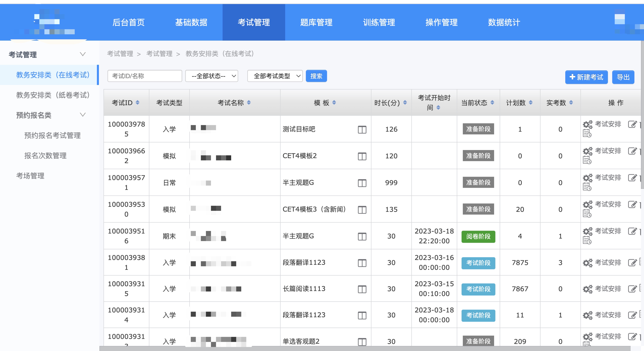Click 考试管理 breadcrumb link first item
The image size is (644, 351).
120,54
